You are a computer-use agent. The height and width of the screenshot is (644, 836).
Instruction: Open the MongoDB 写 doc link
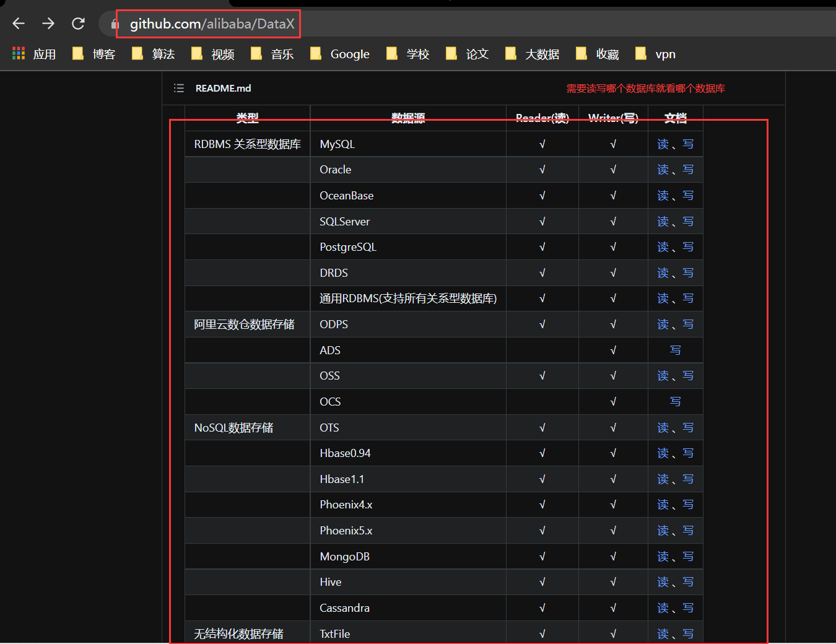[x=688, y=557]
